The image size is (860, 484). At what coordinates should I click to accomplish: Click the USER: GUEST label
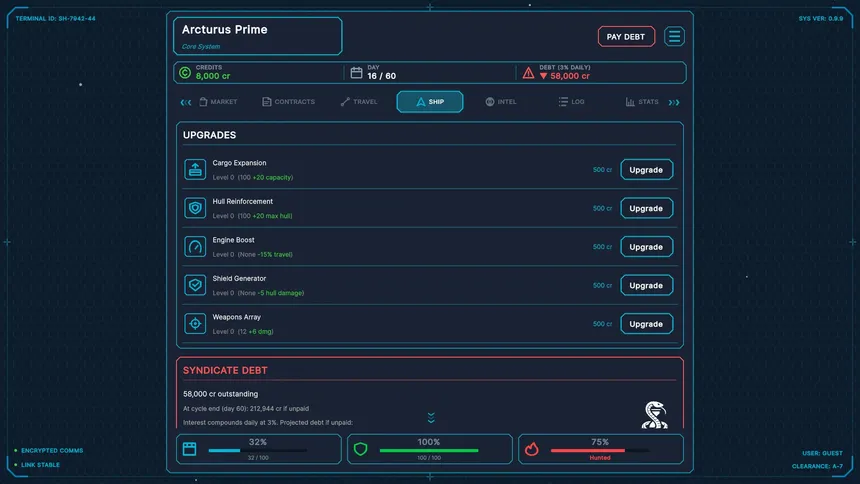(822, 453)
